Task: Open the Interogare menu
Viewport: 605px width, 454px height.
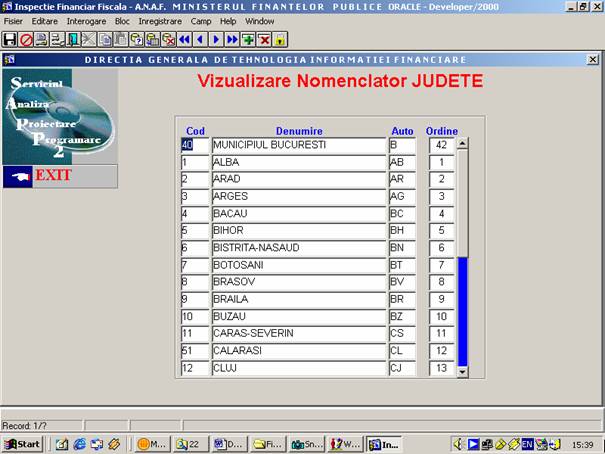Action: click(x=86, y=21)
